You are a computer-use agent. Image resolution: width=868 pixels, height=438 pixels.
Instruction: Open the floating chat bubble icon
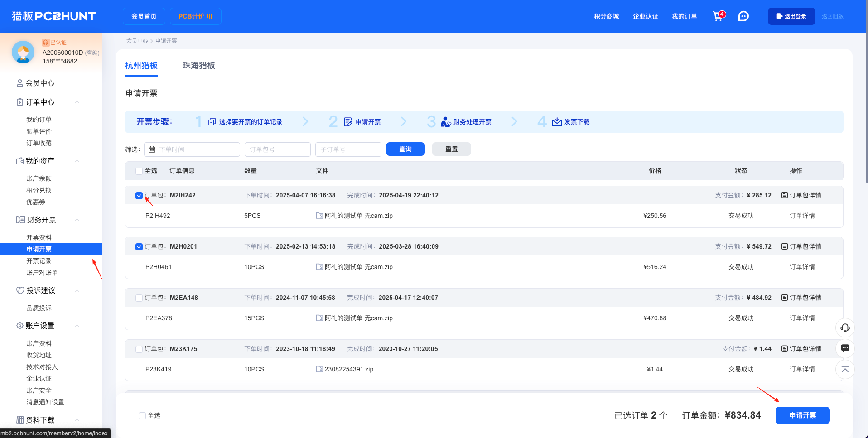845,348
